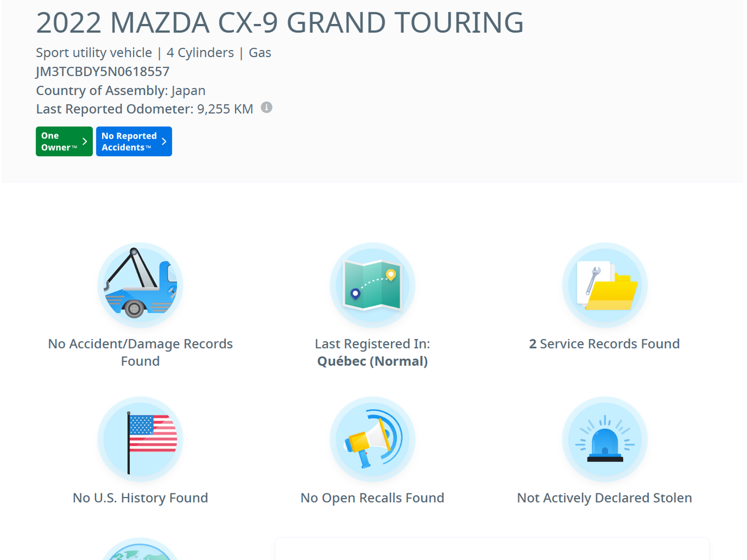Screen dimensions: 747x560
Task: Click Last Registered In Québec text
Action: 372,352
